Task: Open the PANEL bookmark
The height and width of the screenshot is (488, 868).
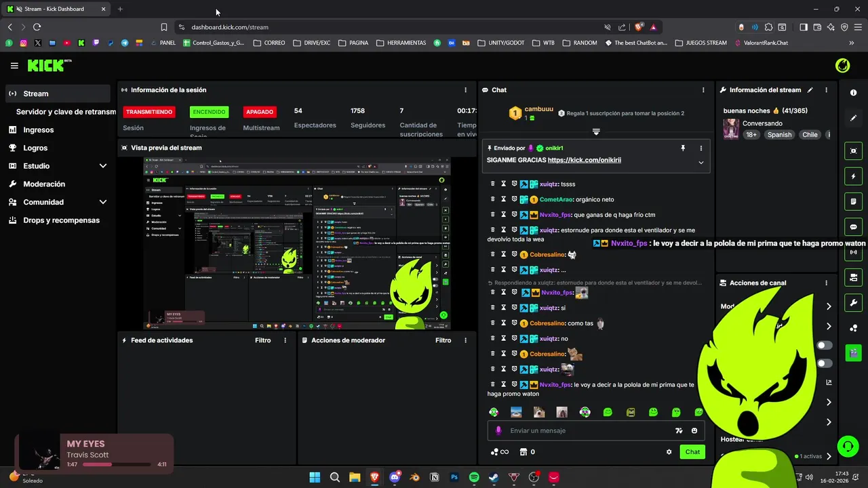Action: pos(162,43)
